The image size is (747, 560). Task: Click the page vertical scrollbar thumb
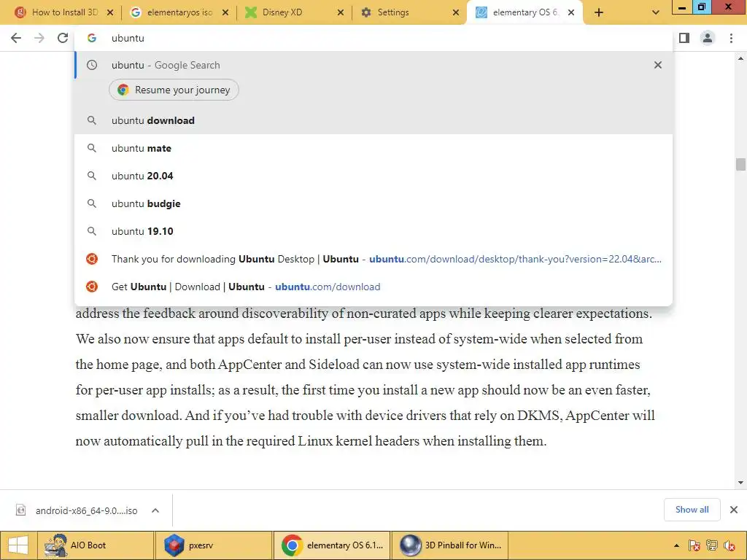(740, 164)
